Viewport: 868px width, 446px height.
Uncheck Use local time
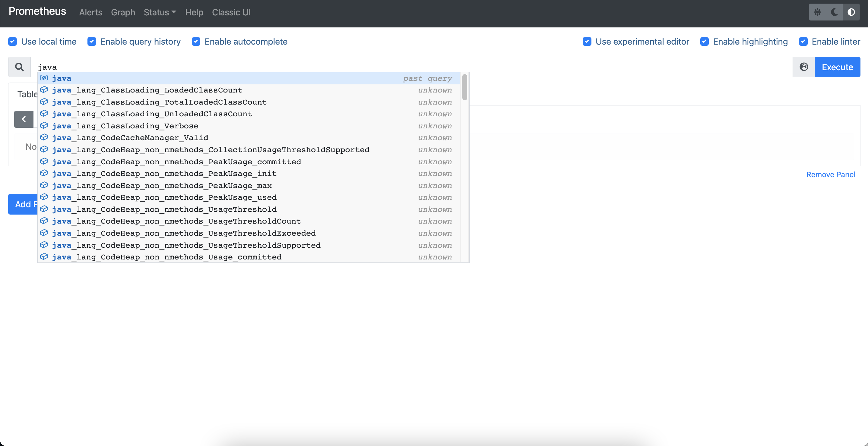pos(12,41)
